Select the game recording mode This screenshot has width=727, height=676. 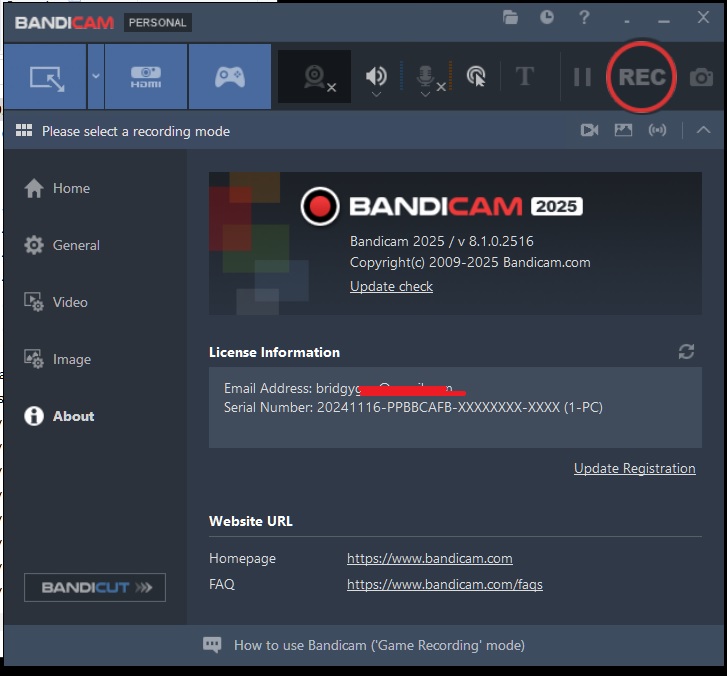230,77
